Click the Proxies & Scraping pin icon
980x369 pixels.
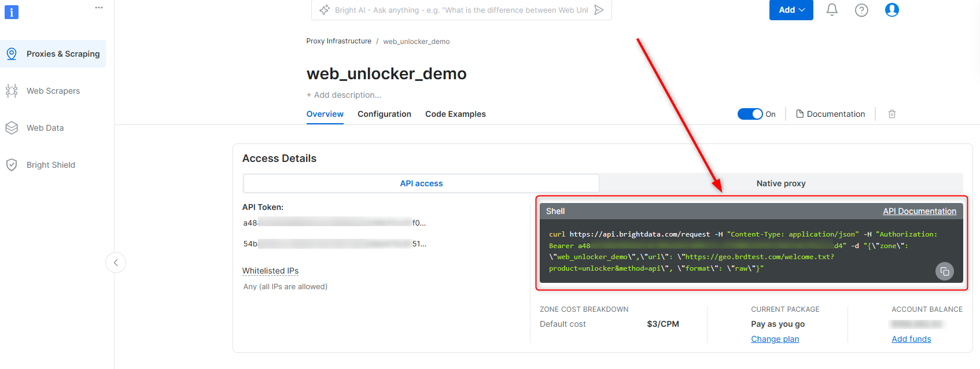12,54
